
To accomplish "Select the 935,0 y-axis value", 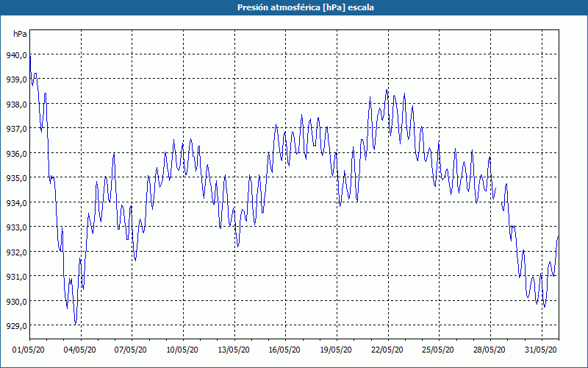I will [16, 178].
